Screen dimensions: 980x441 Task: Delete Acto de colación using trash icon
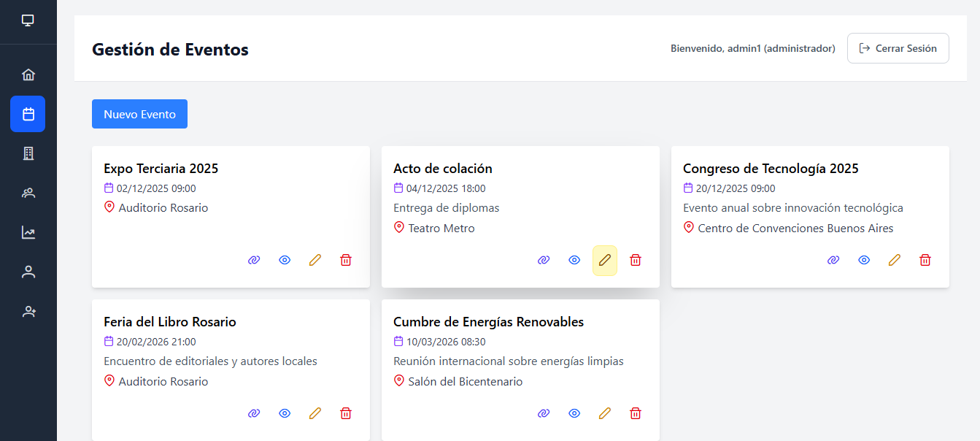pos(636,259)
